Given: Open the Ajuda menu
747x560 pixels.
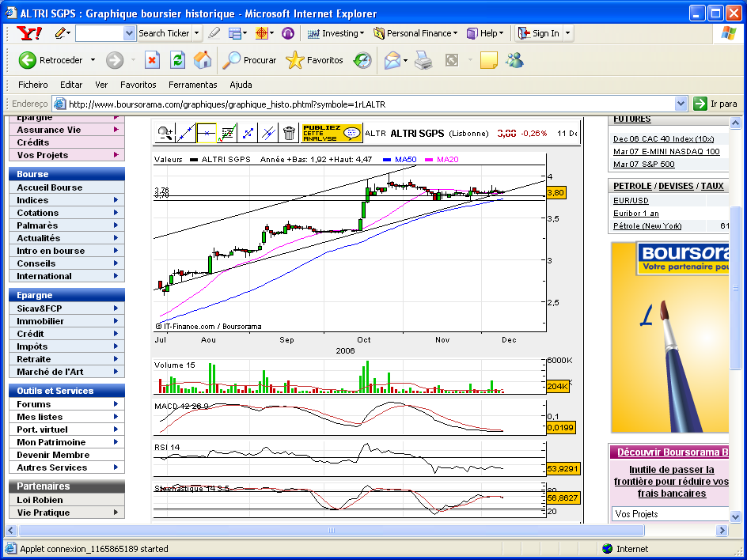Looking at the screenshot, I should [x=241, y=85].
